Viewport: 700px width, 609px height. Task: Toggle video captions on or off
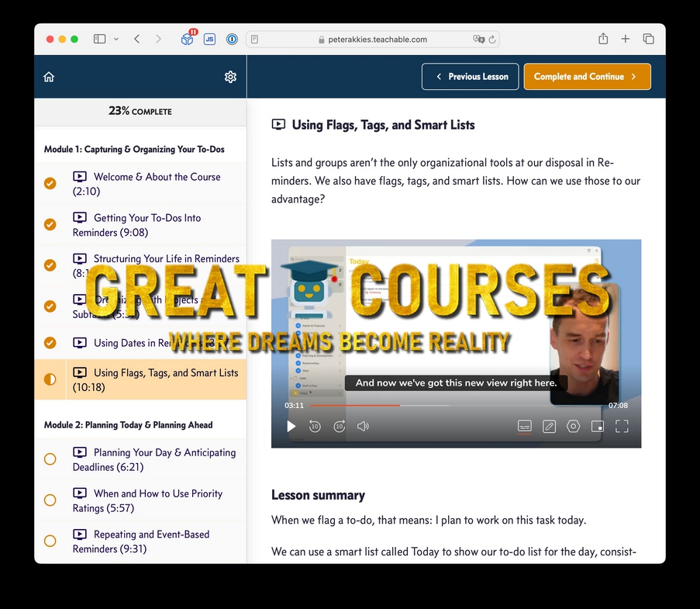[x=525, y=426]
